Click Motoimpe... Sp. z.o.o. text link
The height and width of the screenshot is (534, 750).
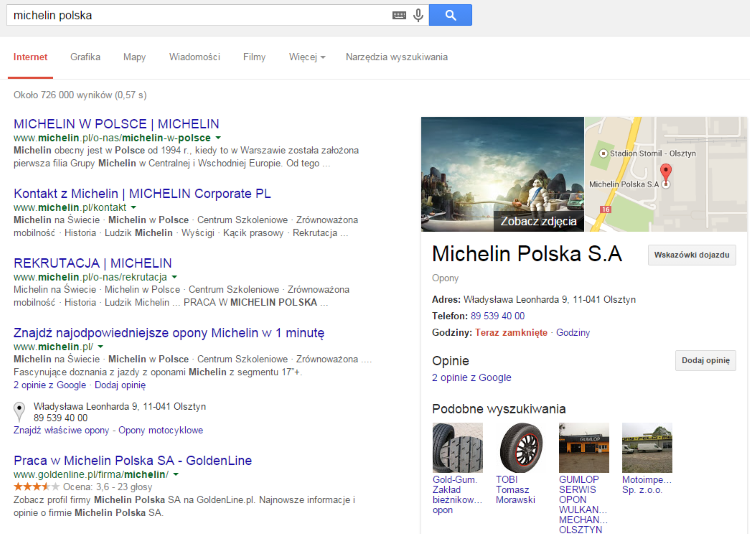pos(647,485)
